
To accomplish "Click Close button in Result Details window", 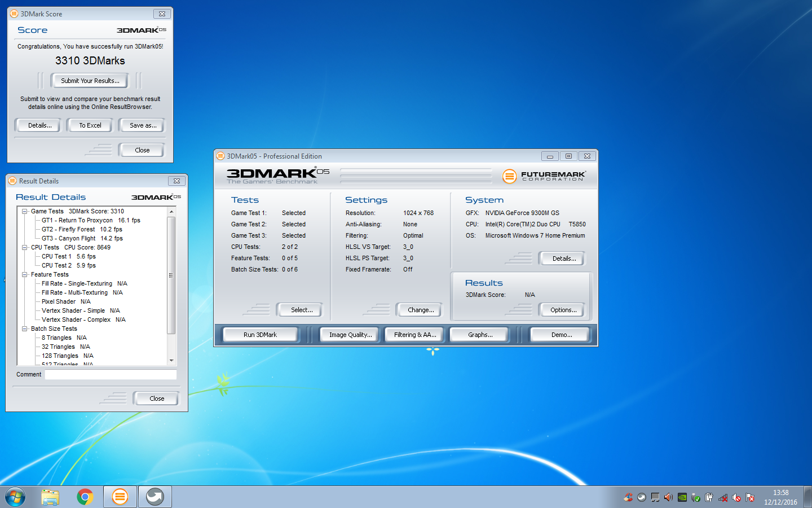I will pyautogui.click(x=157, y=398).
